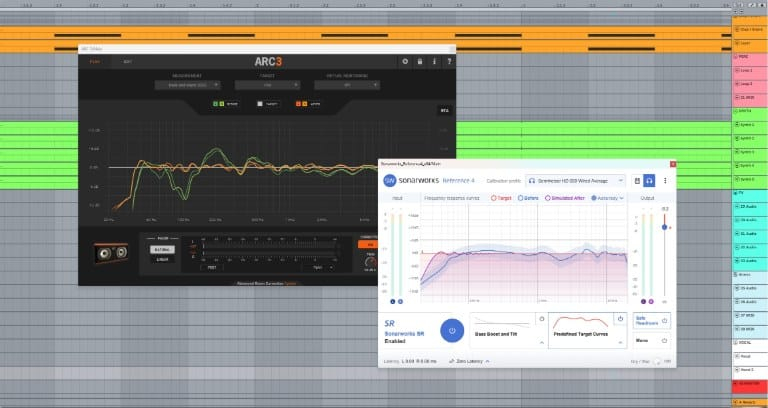Select the active orange ARC3 tab
The width and height of the screenshot is (768, 408).
pyautogui.click(x=95, y=62)
